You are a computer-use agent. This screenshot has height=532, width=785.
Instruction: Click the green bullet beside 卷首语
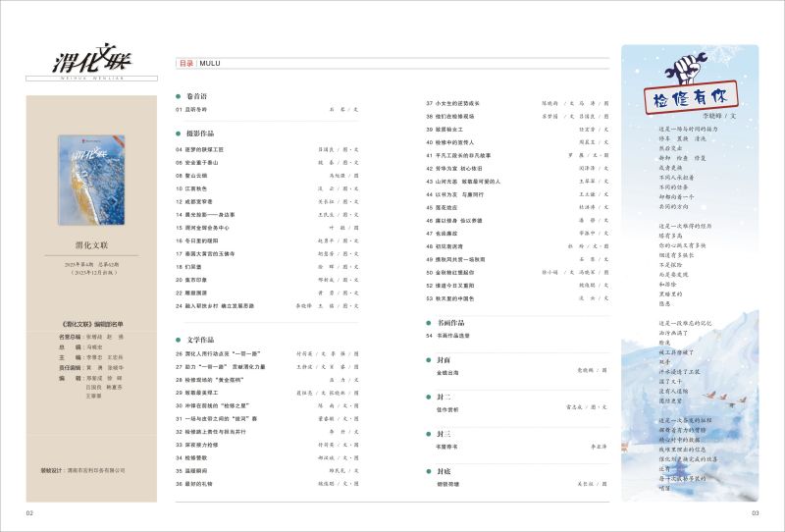tap(179, 97)
